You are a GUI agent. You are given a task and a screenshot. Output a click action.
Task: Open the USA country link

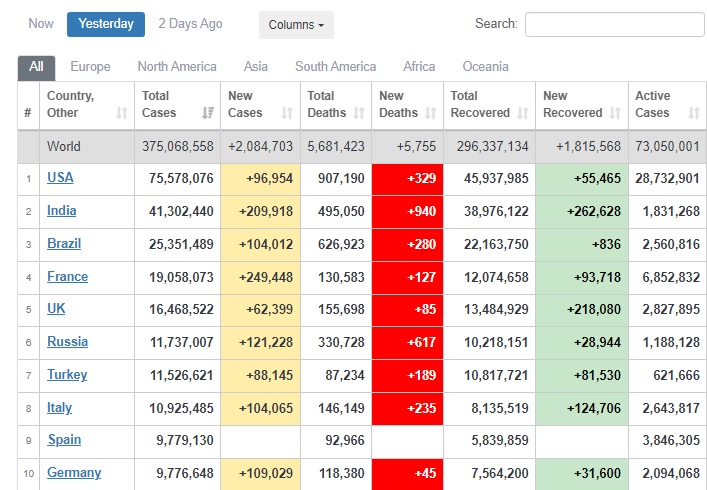click(60, 178)
